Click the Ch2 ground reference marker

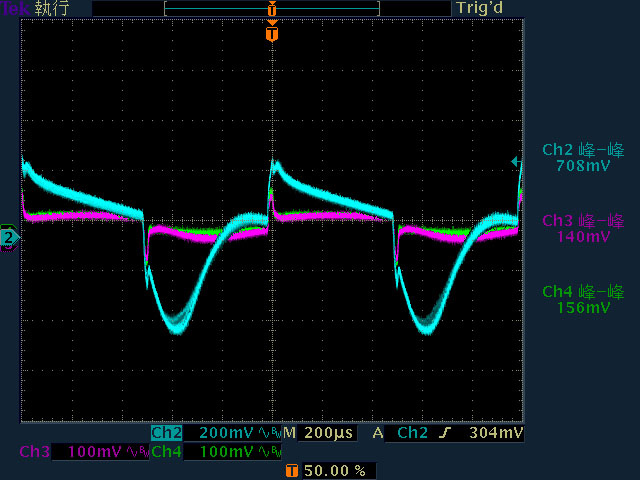click(x=9, y=238)
